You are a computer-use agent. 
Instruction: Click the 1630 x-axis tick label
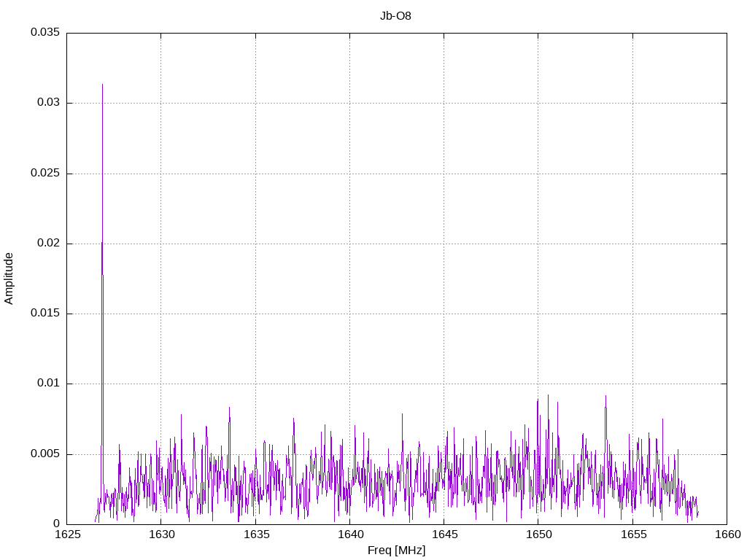coord(161,535)
